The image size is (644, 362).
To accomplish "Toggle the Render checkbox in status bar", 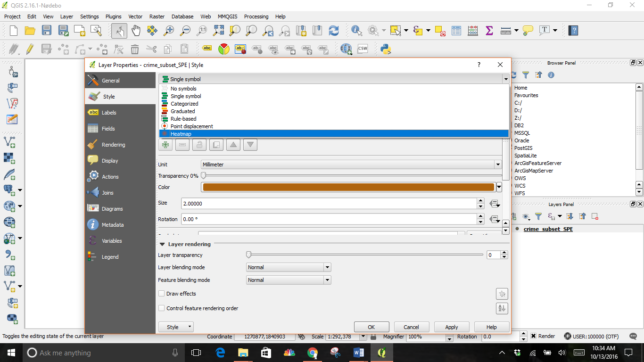I will 533,337.
